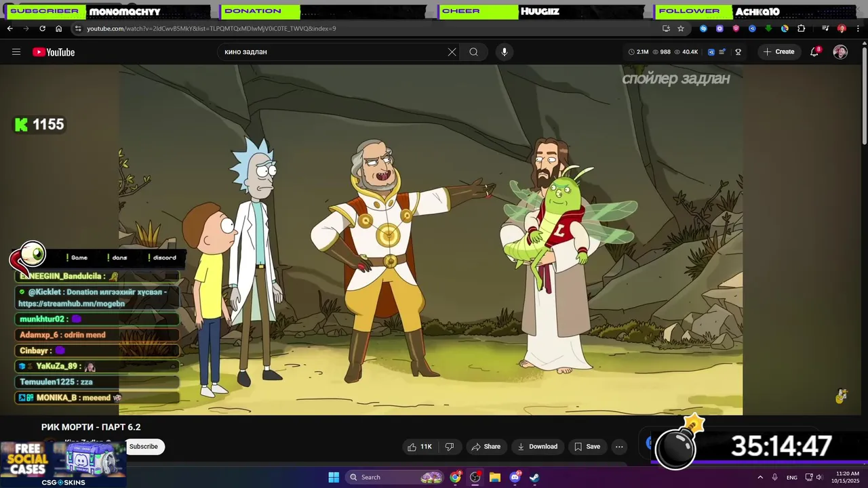Open the Windows Start menu
The width and height of the screenshot is (868, 488).
334,477
